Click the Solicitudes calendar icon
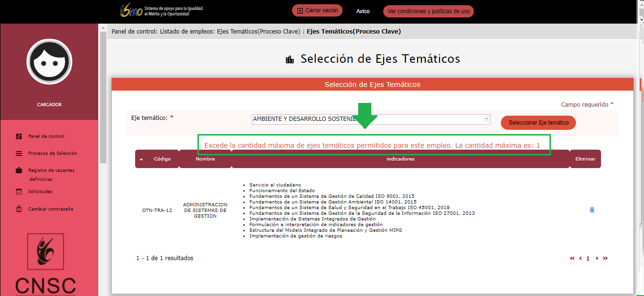 point(19,192)
